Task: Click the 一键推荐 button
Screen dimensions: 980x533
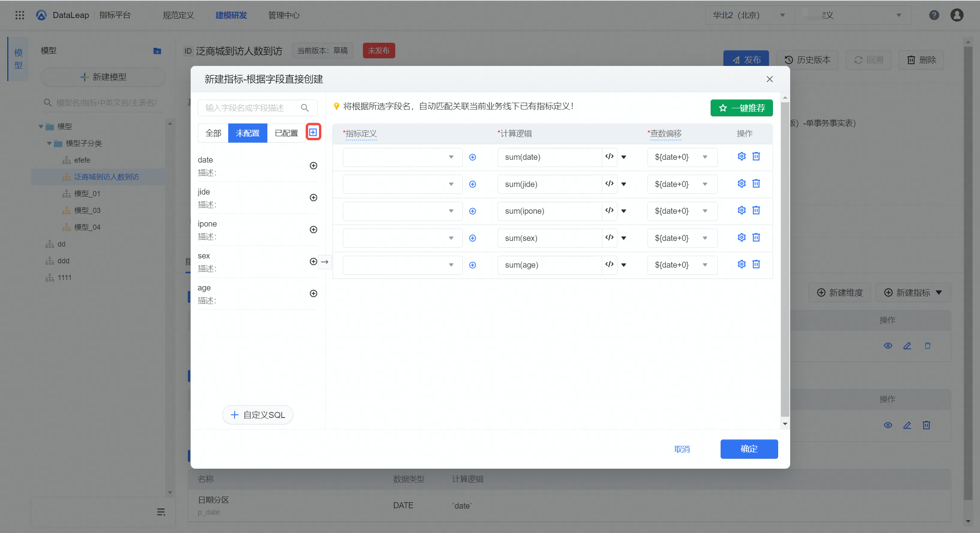Action: 741,108
